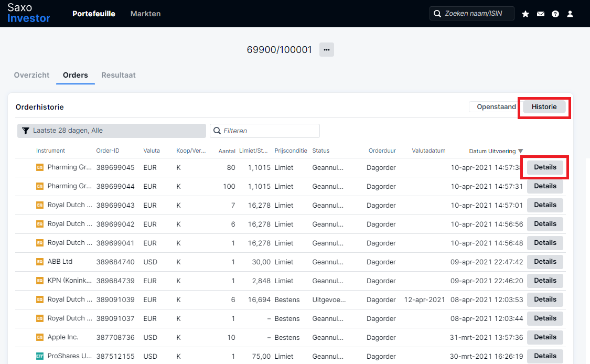Sort by Datum Uitvoering arrow
This screenshot has height=364, width=590.
click(x=520, y=151)
